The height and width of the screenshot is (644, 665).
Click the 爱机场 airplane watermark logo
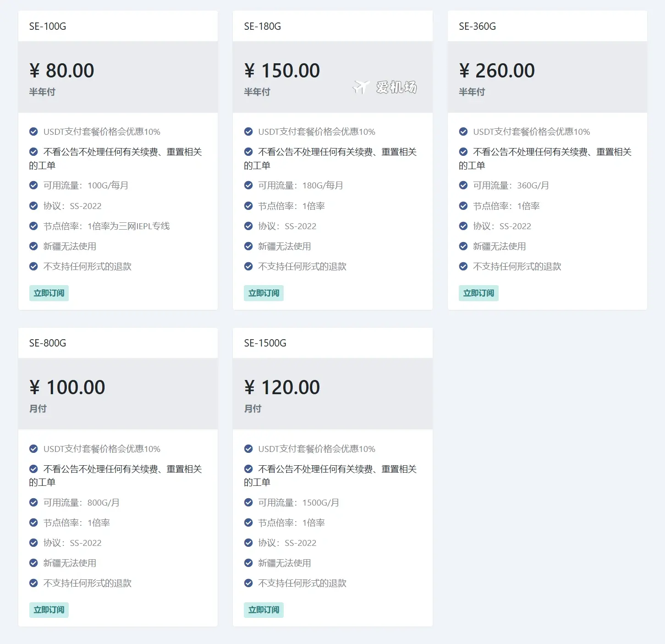click(385, 87)
